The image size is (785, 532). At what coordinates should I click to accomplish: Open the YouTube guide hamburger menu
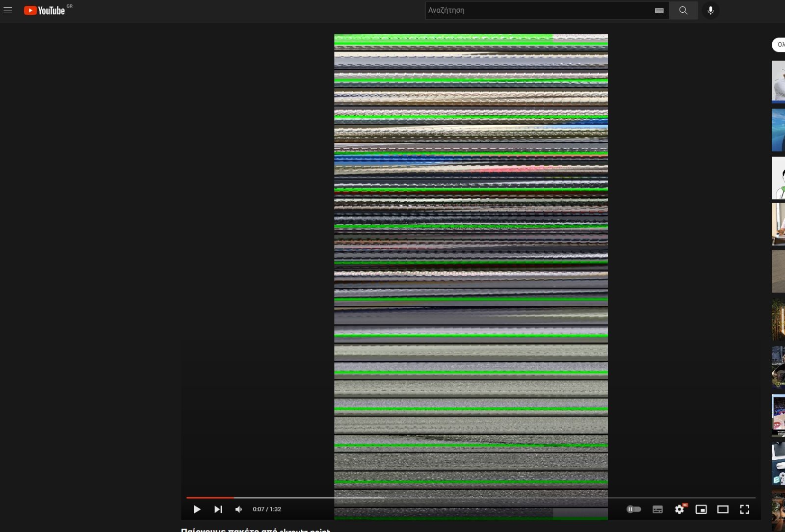[x=8, y=10]
